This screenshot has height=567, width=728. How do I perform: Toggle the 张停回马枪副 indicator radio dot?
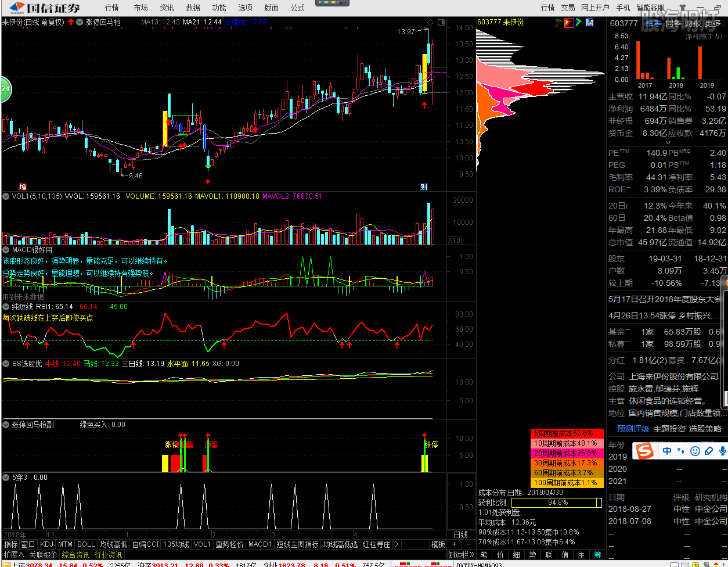click(x=6, y=425)
